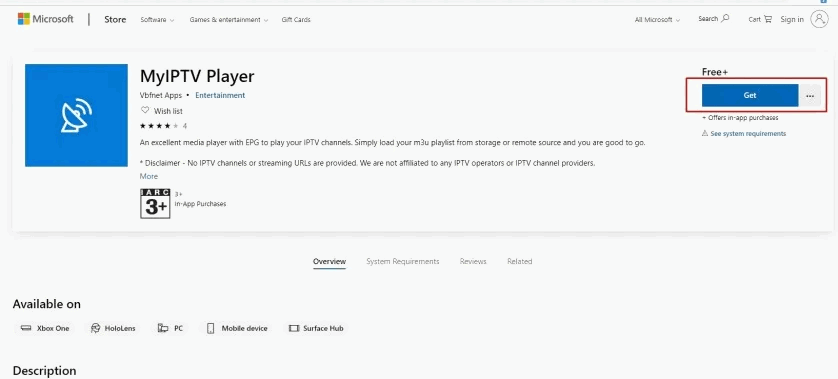
Task: Click the Sign in account avatar
Action: pos(819,19)
